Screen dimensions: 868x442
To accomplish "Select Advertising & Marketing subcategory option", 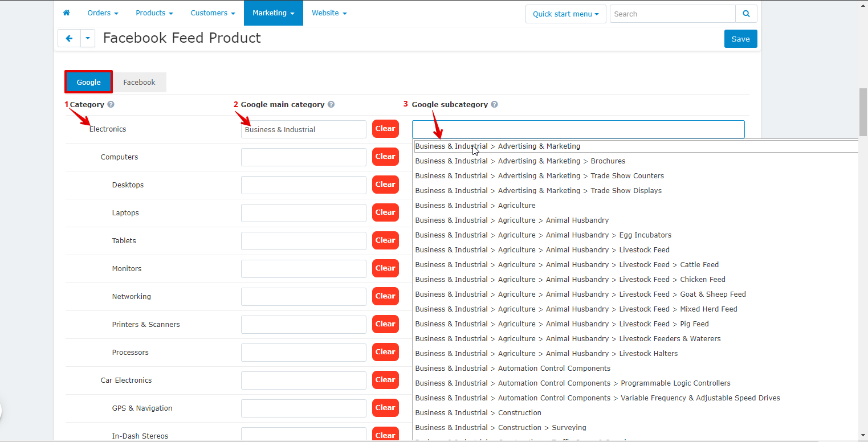I will click(x=635, y=146).
